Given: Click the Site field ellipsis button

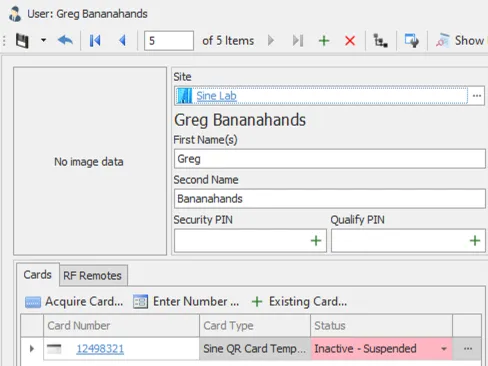Looking at the screenshot, I should tap(477, 96).
